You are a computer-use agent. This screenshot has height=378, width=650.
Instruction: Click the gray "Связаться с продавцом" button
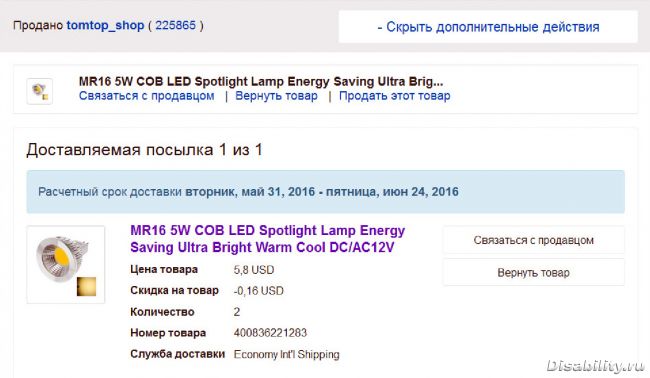(x=534, y=240)
